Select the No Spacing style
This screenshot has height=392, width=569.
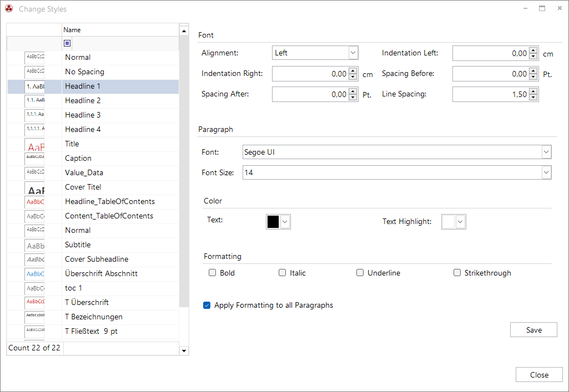(93, 72)
